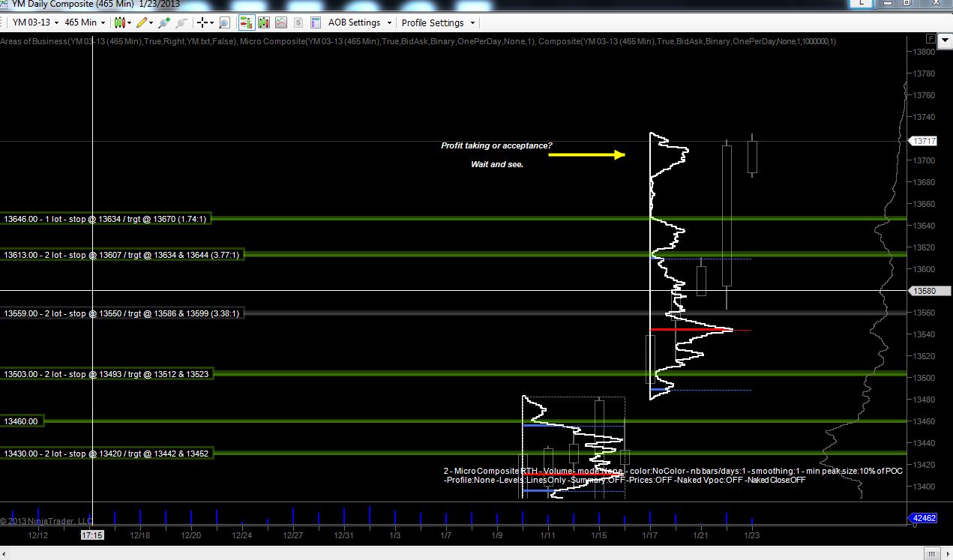Click the data series candles icon
Image resolution: width=953 pixels, height=560 pixels.
(x=262, y=22)
